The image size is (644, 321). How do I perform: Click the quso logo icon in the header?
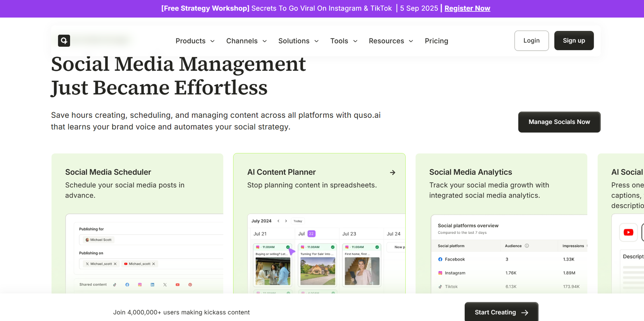tap(64, 41)
